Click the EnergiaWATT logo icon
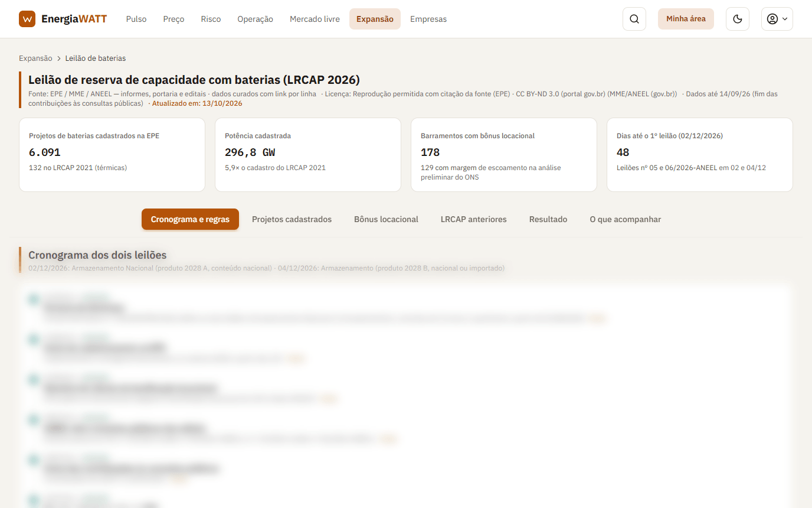 coord(27,19)
